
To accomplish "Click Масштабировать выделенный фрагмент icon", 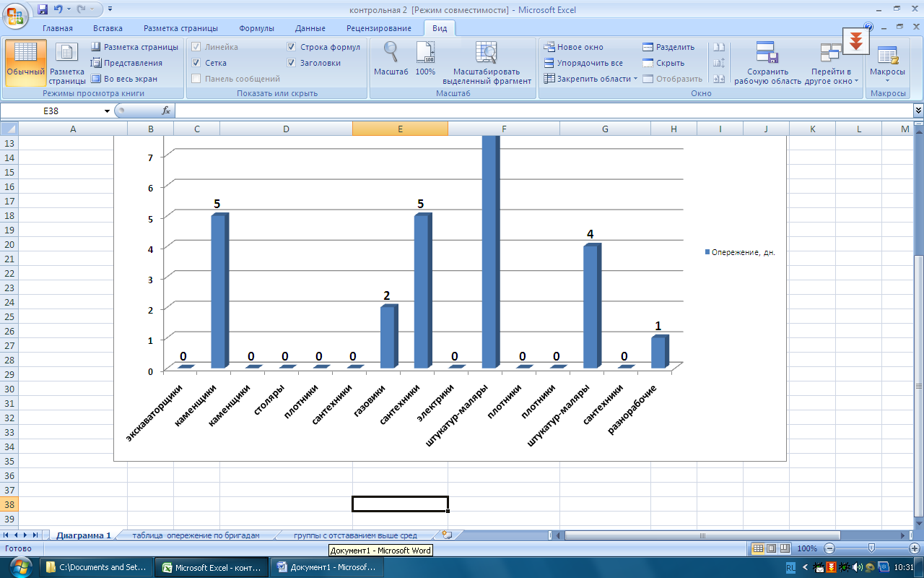I will pos(486,61).
